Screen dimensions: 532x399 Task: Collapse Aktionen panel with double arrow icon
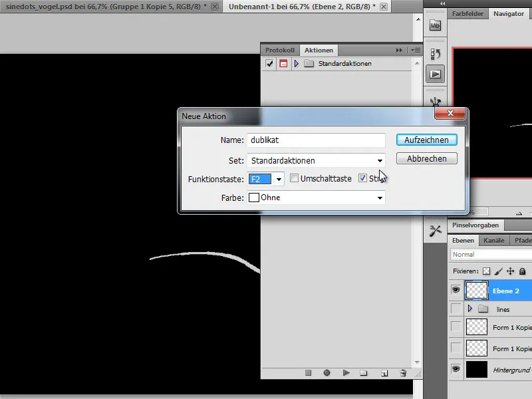[x=399, y=51]
